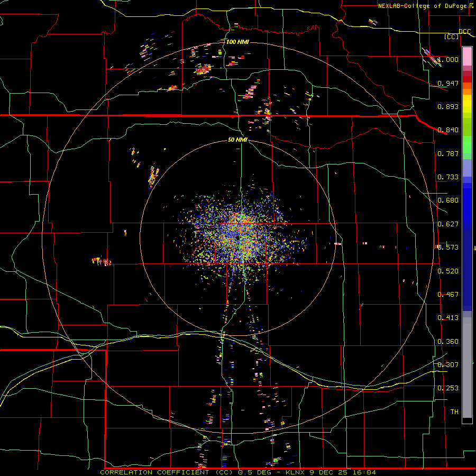476x476 pixels.
Task: Click the 0.787 legend value
Action: point(448,153)
